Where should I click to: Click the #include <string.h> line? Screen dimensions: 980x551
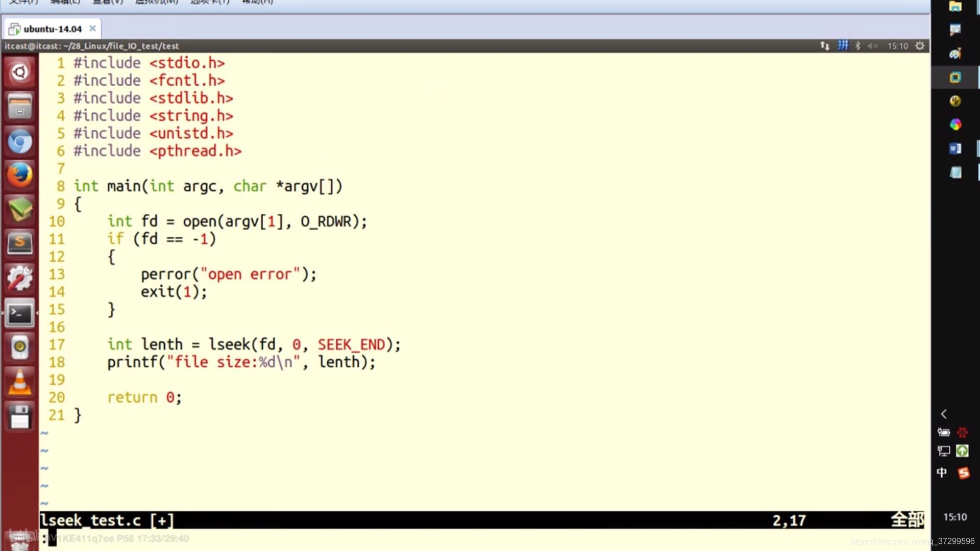(x=153, y=116)
